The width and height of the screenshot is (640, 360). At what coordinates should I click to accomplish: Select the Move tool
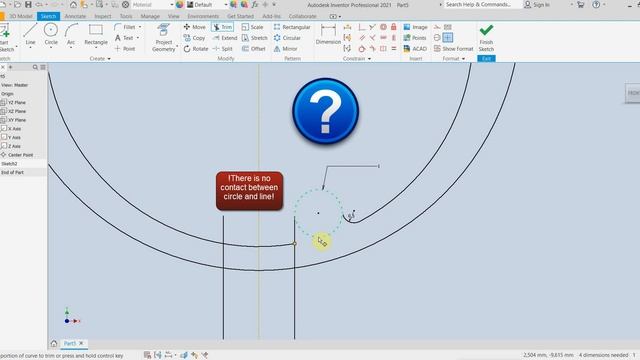tap(194, 27)
